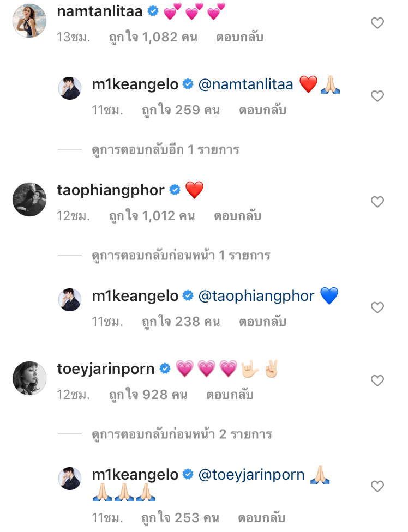Screen dimensions: 408x532
Task: Open the @taophiangphor mention link
Action: [256, 296]
